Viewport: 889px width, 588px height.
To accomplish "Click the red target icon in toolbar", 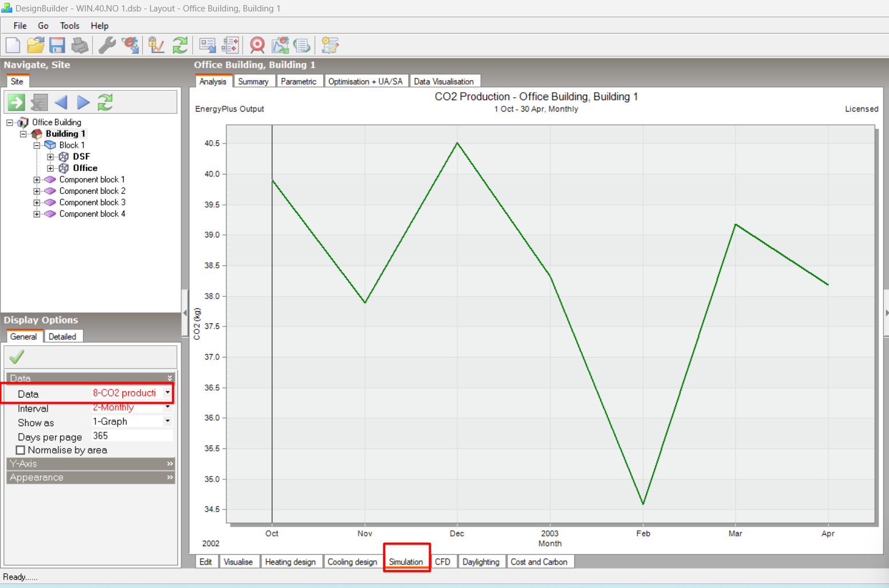I will tap(257, 45).
